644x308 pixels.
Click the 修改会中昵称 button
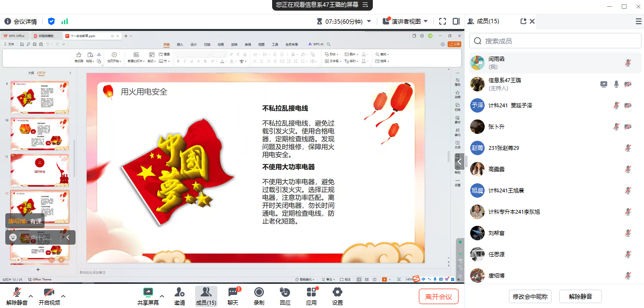click(531, 296)
